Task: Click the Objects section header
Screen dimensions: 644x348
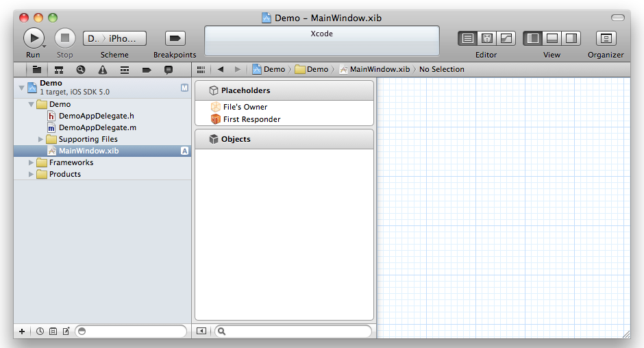Action: (x=284, y=139)
